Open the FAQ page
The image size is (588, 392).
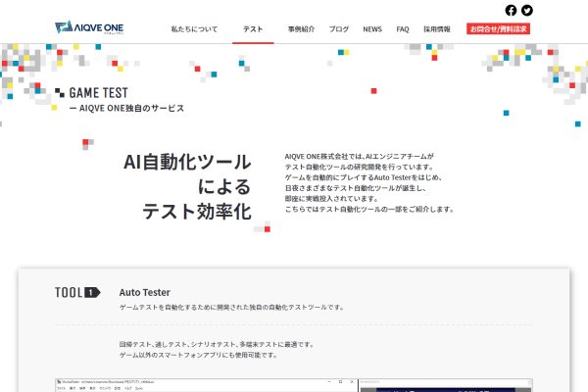tap(403, 29)
